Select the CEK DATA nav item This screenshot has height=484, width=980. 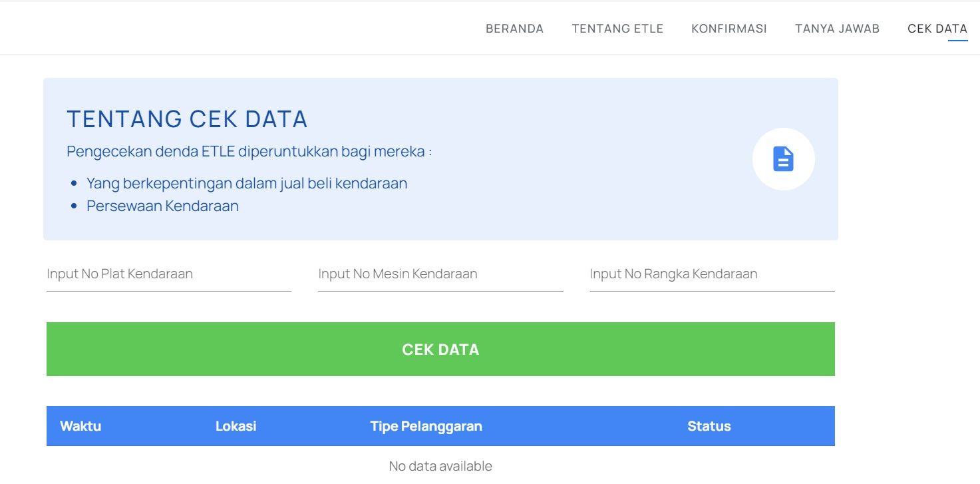(937, 29)
